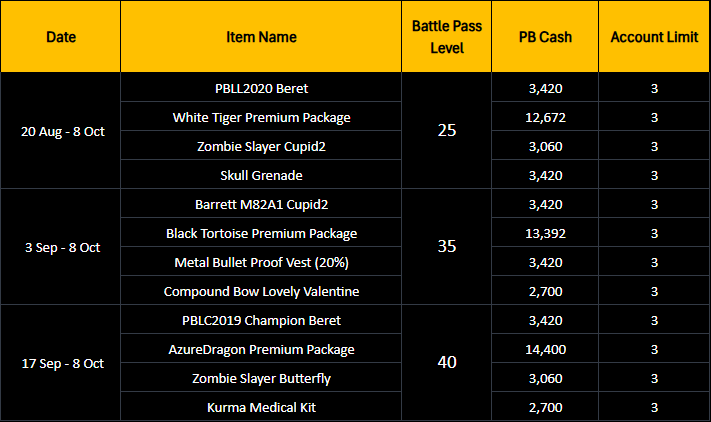Click the PBLC2019 Champion Beret cell
Image resolution: width=711 pixels, height=422 pixels.
point(261,320)
